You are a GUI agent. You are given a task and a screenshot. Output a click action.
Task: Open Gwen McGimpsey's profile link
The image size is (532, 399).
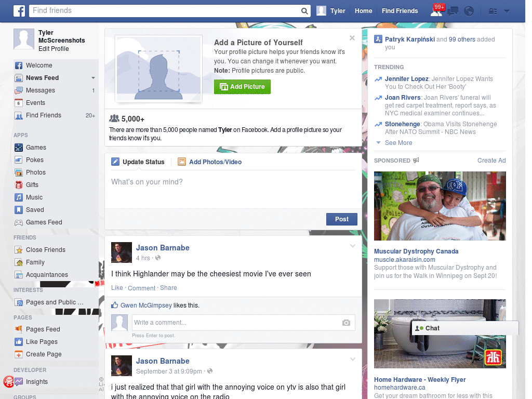[x=146, y=305]
